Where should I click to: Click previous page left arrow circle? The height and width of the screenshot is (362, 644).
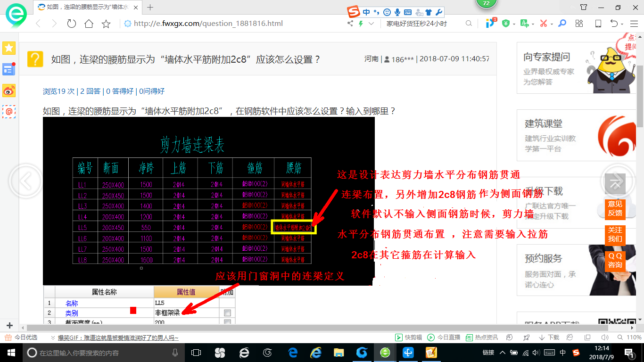(x=25, y=181)
